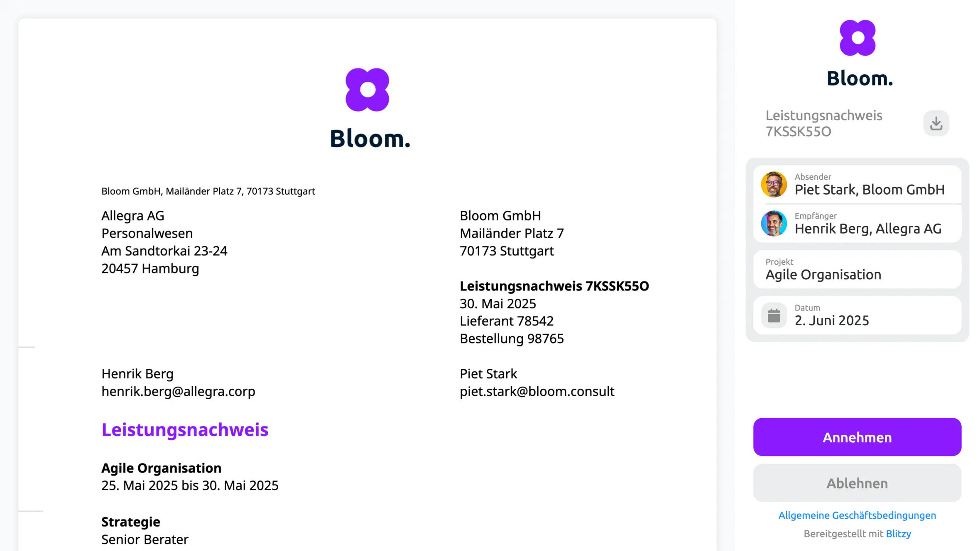The width and height of the screenshot is (980, 551).
Task: Click Henrik Berg's avatar photo
Action: [774, 223]
